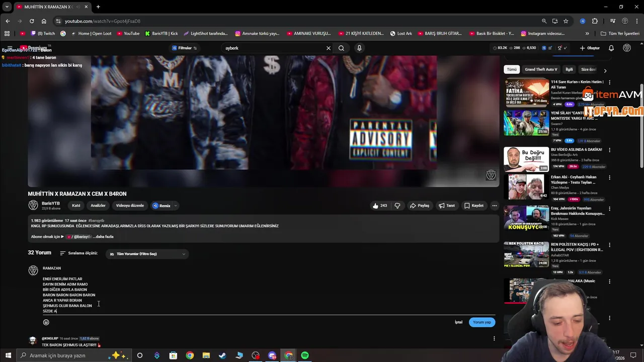Open options for '114 Sure Kur'an-ı Kerim' video
644x362 pixels.
click(x=610, y=82)
